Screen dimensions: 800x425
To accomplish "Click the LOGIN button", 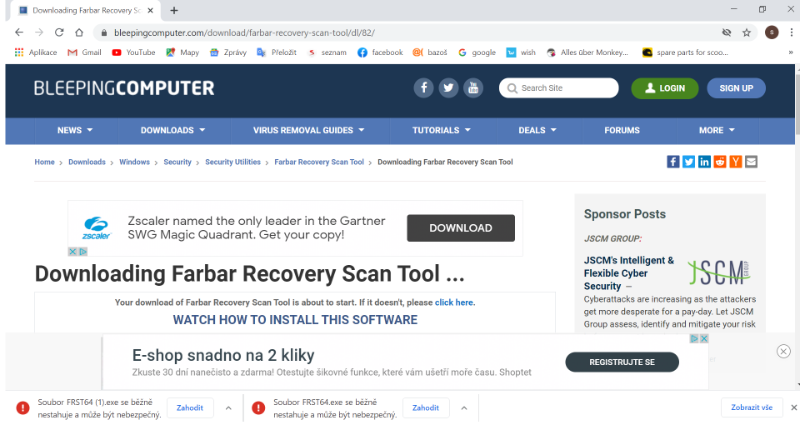I will (x=665, y=88).
